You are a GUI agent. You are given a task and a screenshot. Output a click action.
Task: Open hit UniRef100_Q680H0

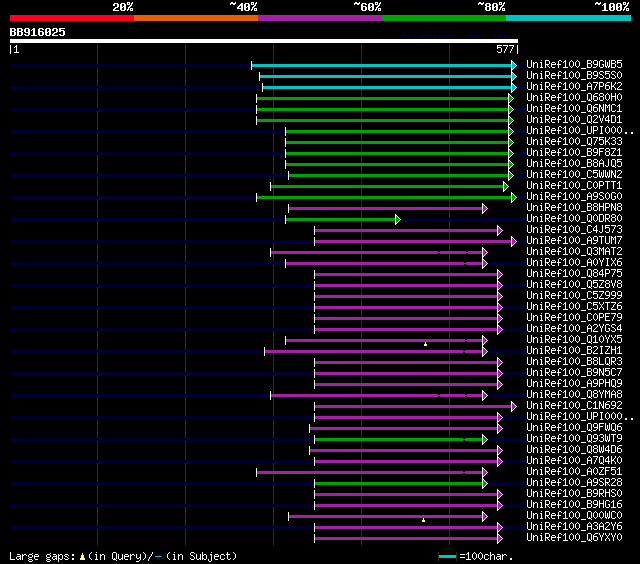click(574, 97)
